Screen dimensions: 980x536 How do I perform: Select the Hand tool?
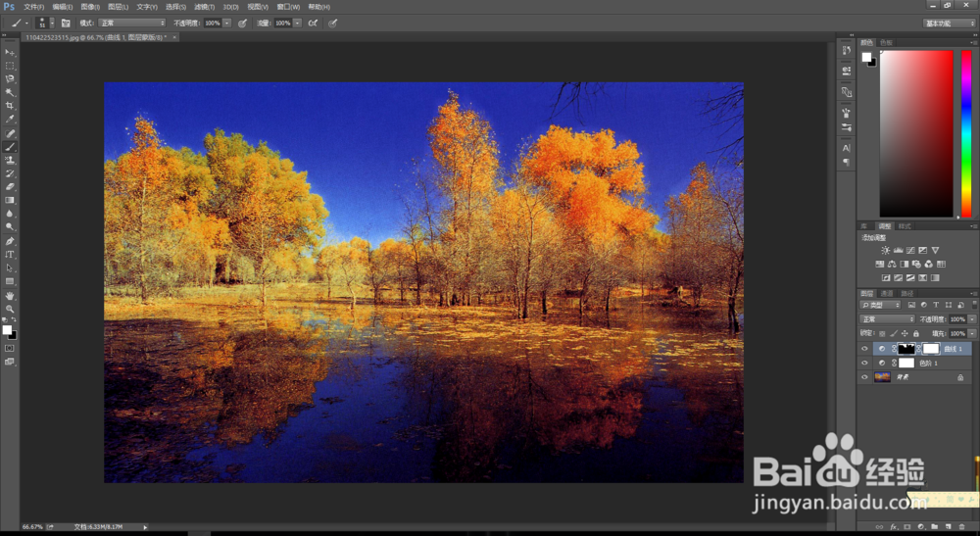(10, 296)
